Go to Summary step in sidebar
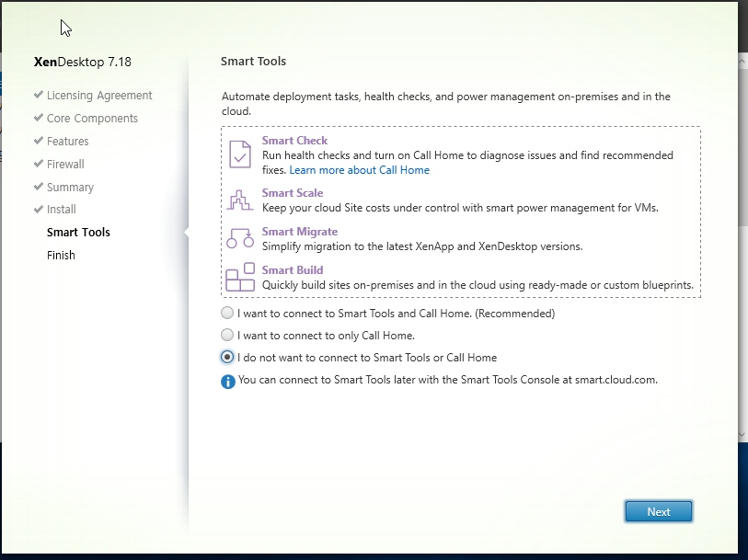 (x=70, y=188)
